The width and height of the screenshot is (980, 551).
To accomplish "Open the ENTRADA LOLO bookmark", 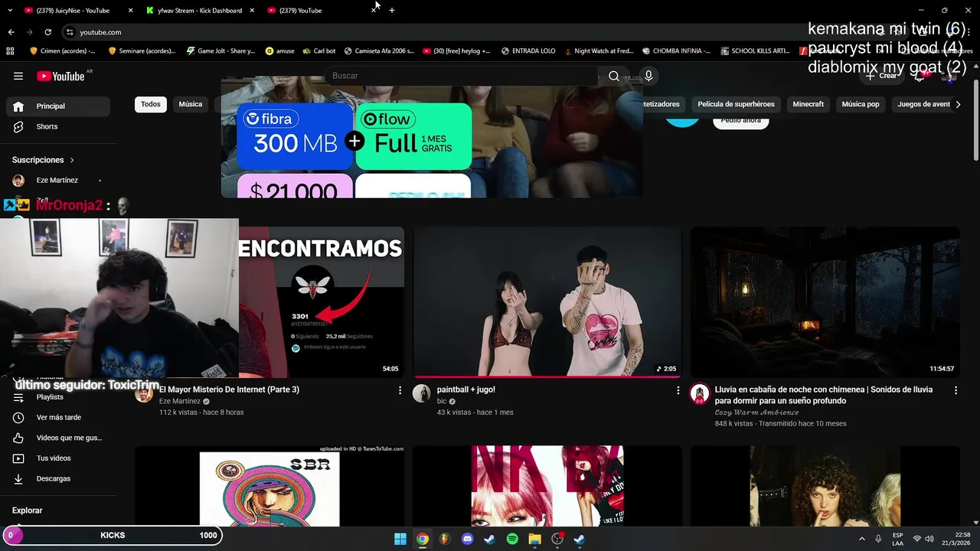I will [x=528, y=51].
